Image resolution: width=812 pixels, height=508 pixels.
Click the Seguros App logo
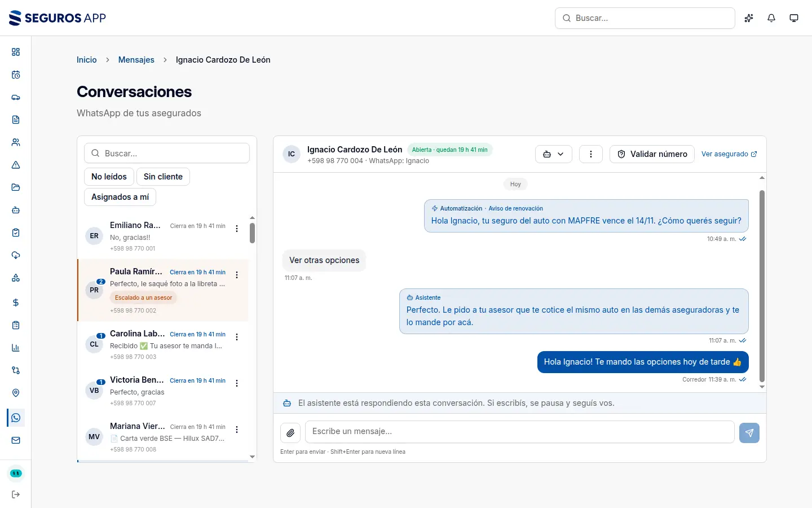(58, 18)
